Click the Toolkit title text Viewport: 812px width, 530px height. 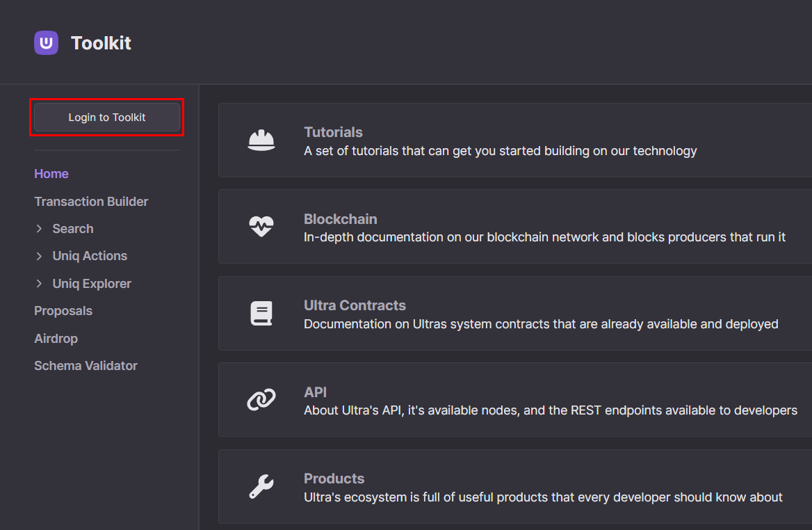coord(101,43)
